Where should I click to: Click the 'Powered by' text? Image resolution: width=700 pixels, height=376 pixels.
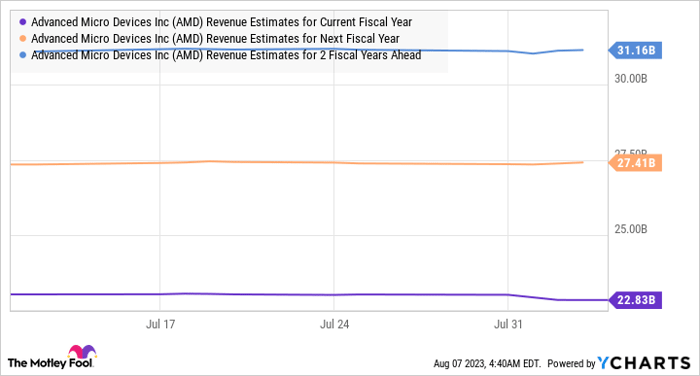click(571, 363)
